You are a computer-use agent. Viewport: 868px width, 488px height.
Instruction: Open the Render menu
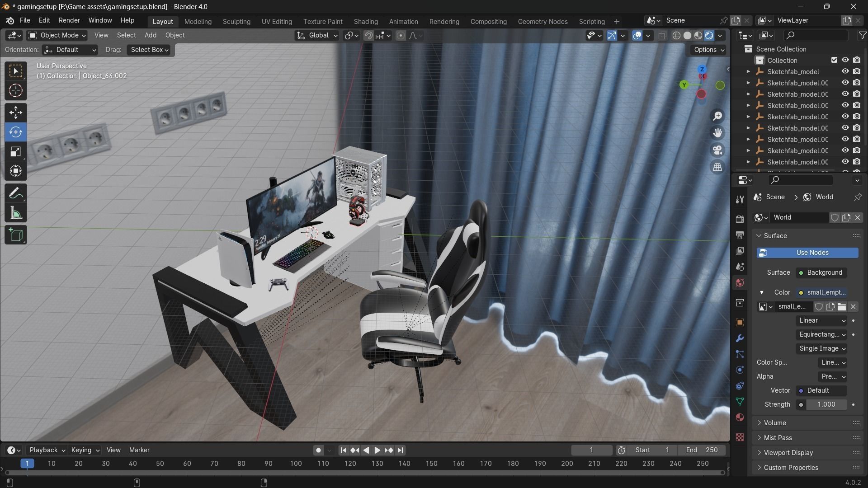coord(69,20)
